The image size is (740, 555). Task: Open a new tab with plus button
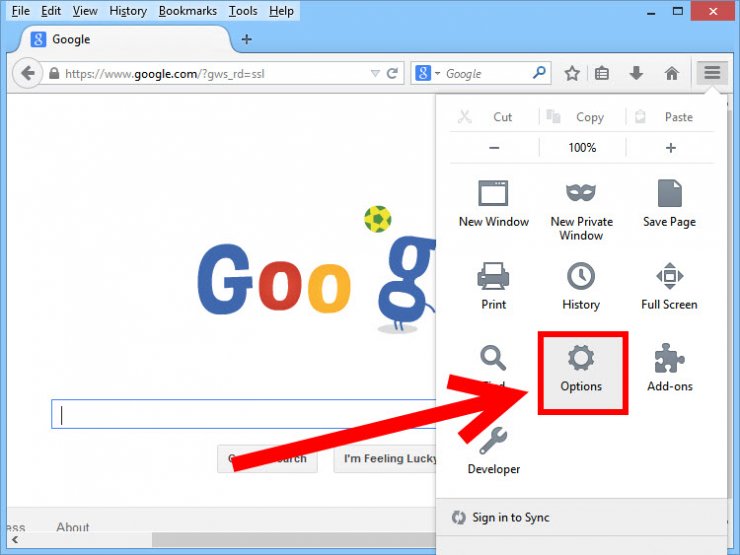[246, 39]
